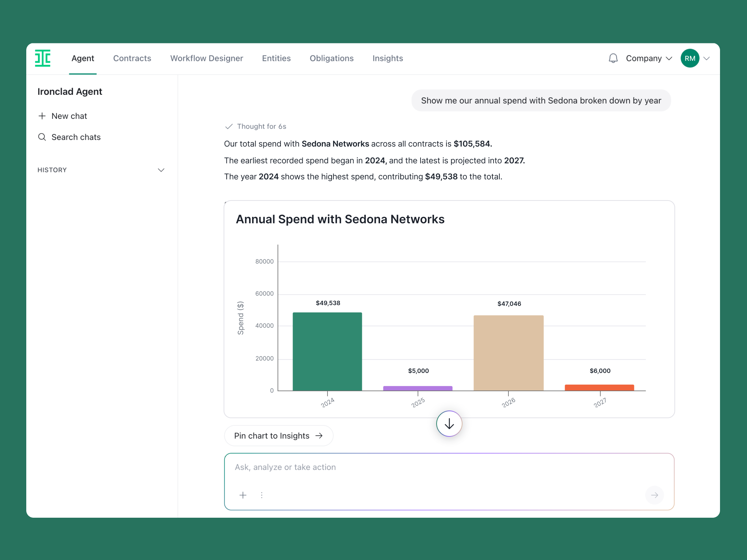
Task: Open the vertical dots options in input box
Action: (x=262, y=495)
